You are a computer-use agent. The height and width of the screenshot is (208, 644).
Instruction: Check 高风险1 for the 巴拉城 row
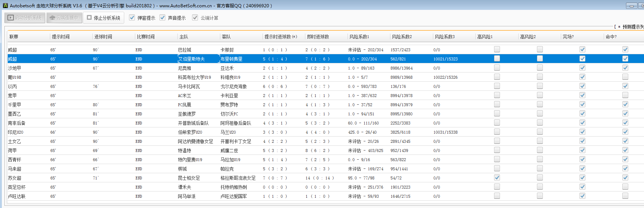(x=497, y=49)
